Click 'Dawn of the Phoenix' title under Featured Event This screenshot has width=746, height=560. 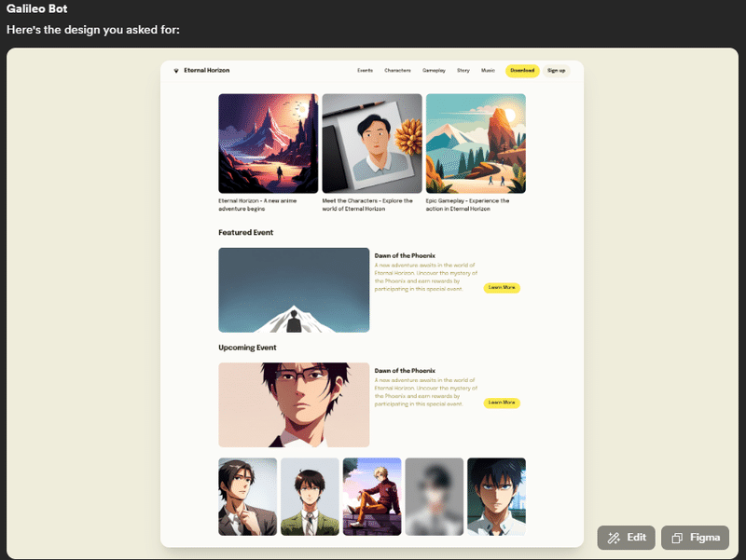(405, 255)
